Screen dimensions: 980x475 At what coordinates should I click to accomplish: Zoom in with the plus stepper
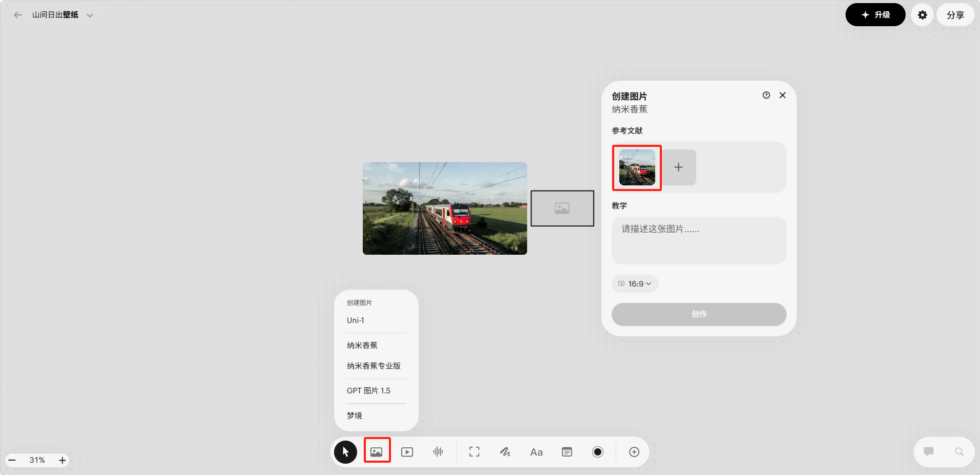tap(62, 460)
